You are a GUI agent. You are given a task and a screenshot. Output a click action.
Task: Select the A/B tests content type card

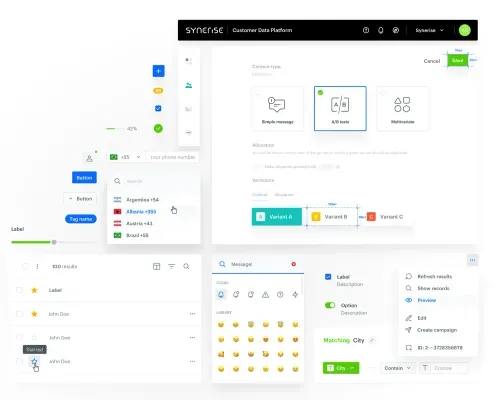coord(340,108)
